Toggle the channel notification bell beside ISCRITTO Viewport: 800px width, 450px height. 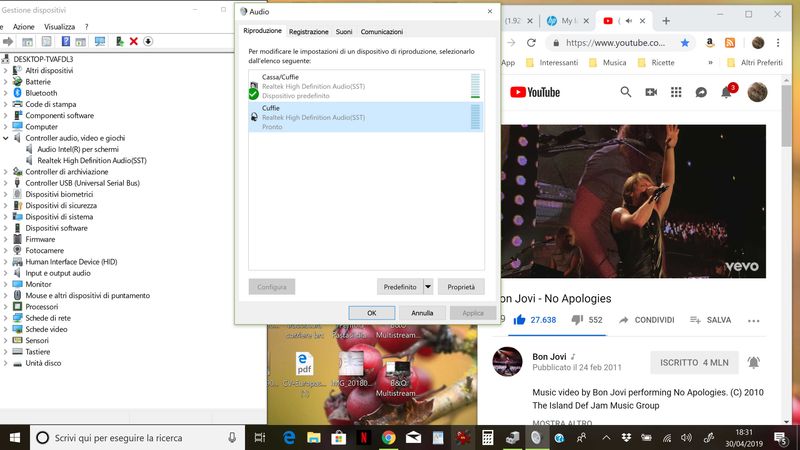click(x=754, y=362)
